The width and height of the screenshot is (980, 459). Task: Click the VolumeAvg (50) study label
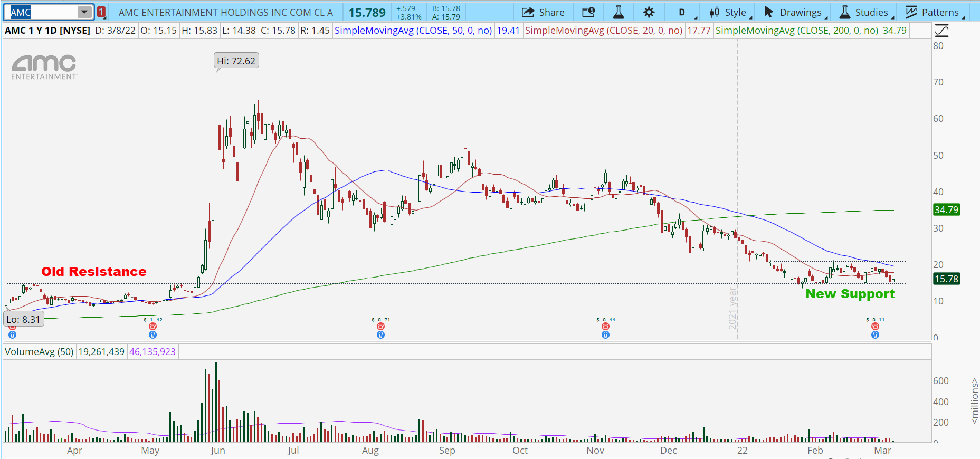[x=39, y=352]
